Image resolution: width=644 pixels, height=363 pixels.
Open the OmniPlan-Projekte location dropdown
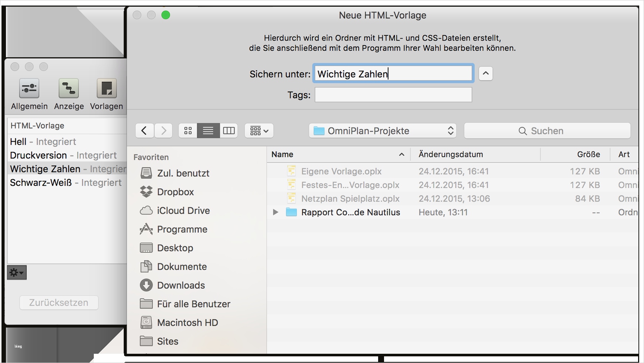click(383, 131)
